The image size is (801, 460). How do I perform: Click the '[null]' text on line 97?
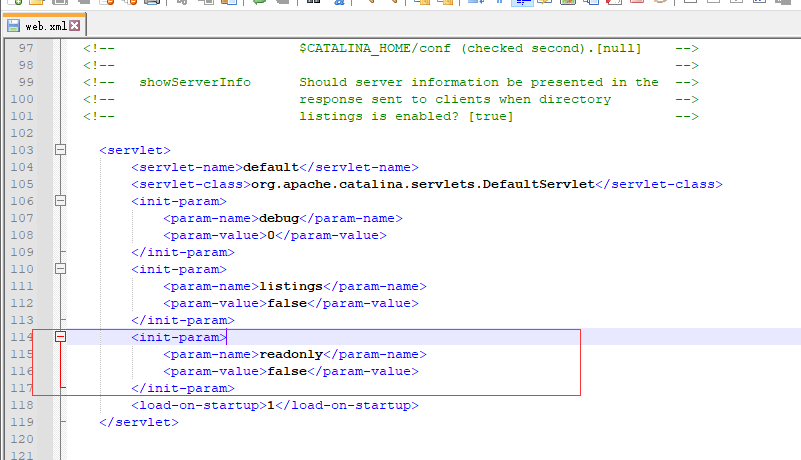(619, 48)
